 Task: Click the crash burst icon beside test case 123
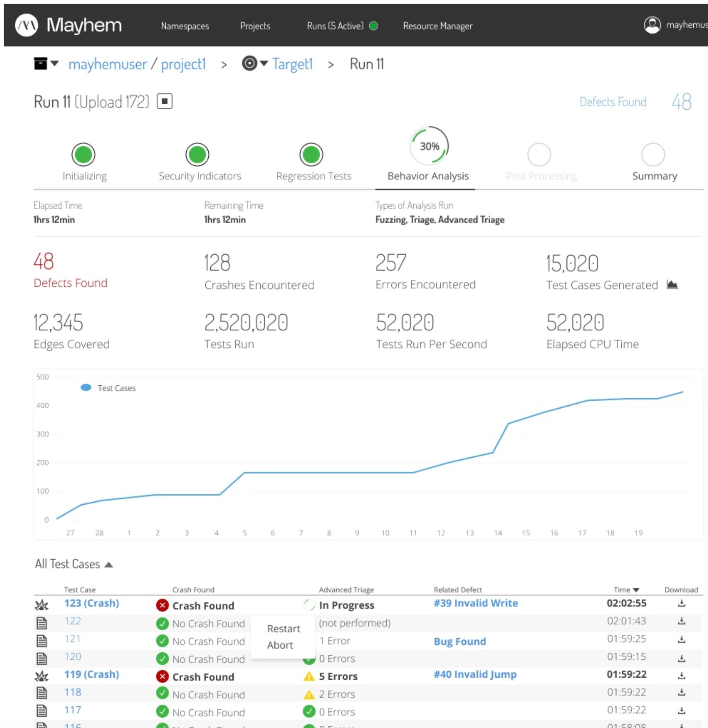point(42,604)
